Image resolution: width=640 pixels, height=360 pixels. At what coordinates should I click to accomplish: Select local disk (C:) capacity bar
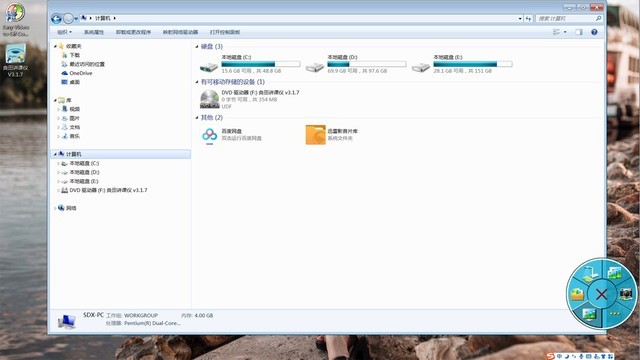[x=261, y=64]
